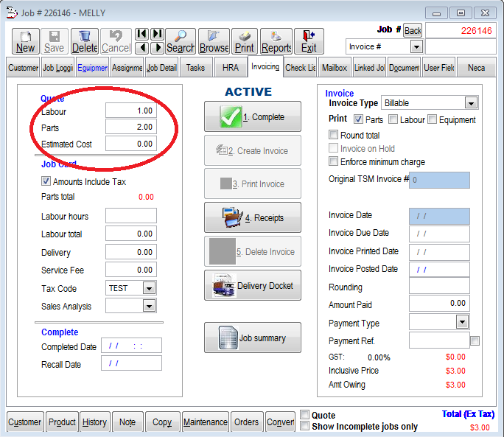
Task: Switch to the Job Detail tab
Action: pos(161,68)
